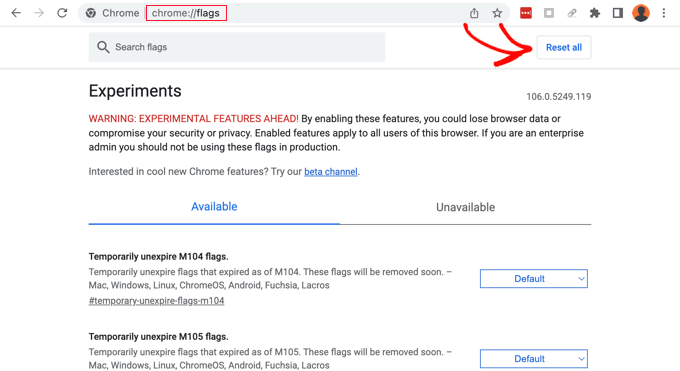Open the beta channel link
680x371 pixels.
coord(331,172)
